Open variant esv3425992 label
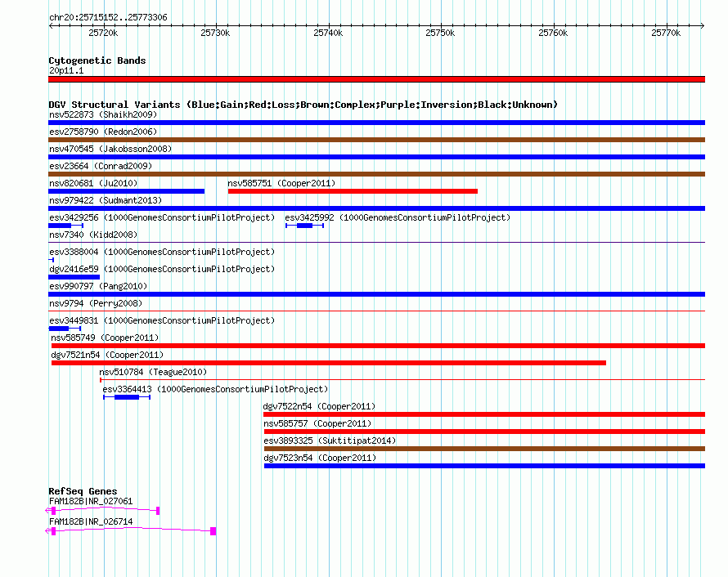728x577 pixels. tap(398, 217)
